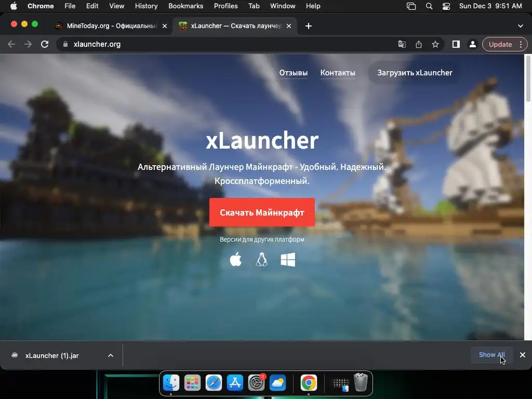
Task: Download the macOS version via Apple logo
Action: 236,260
